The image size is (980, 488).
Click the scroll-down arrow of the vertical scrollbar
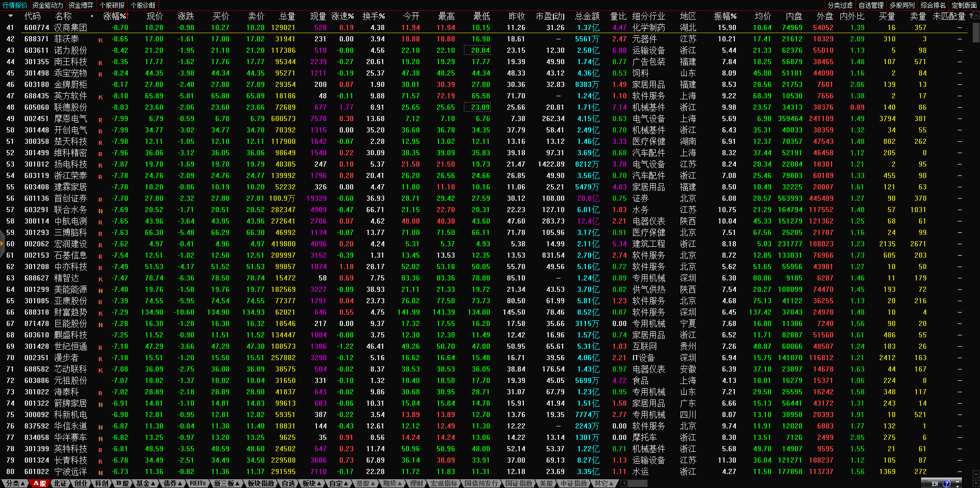pyautogui.click(x=976, y=474)
